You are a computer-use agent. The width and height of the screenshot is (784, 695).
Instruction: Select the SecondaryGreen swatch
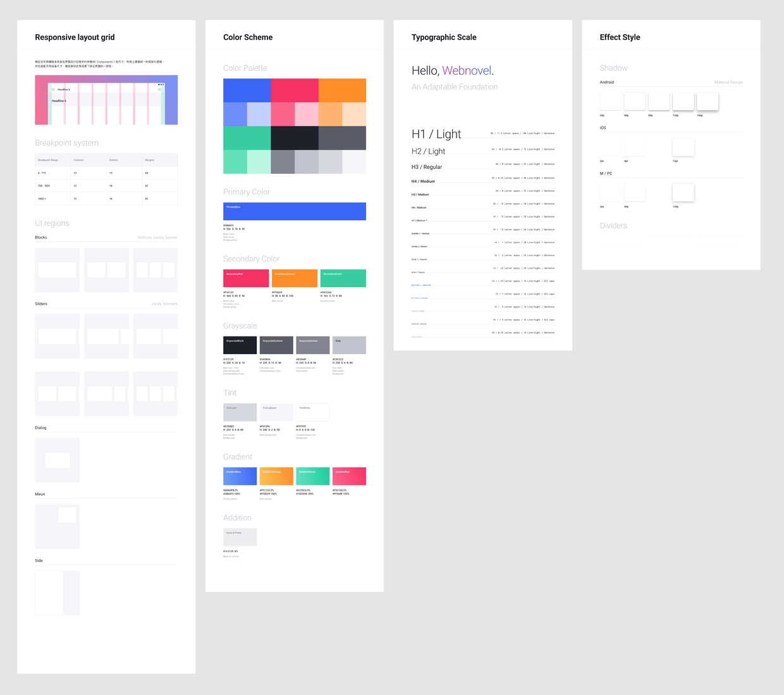click(343, 278)
